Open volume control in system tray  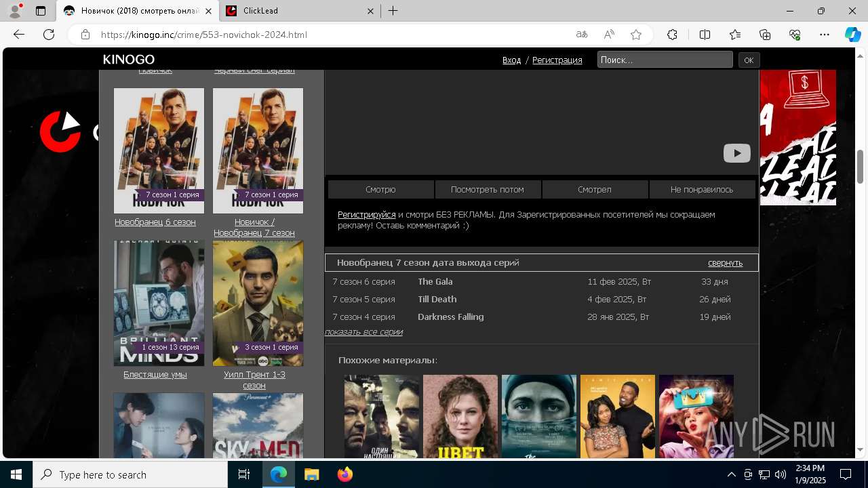tap(781, 474)
